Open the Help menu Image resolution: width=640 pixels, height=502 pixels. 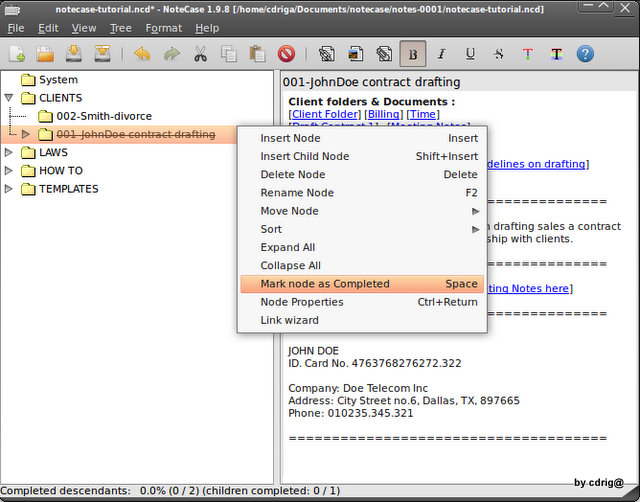(x=207, y=28)
